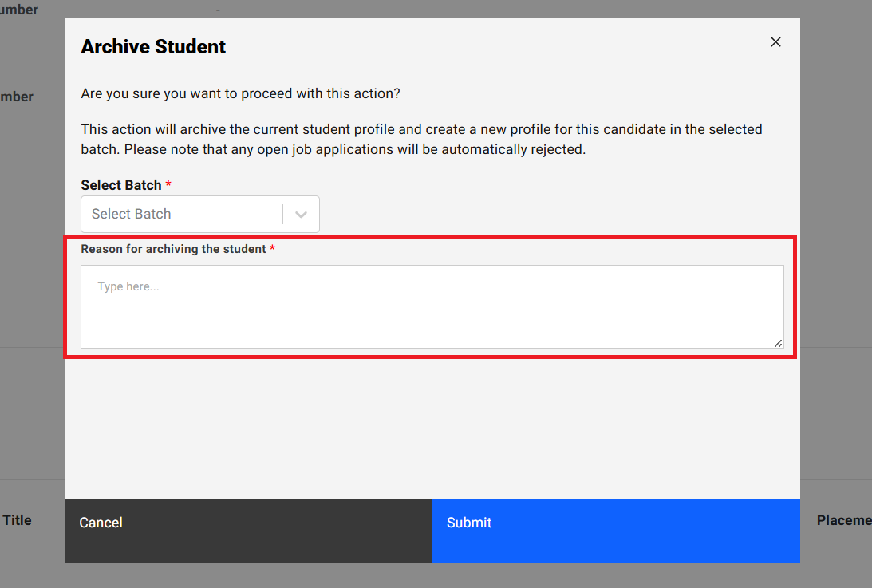
Task: Click the Archive Student dialog heading
Action: (x=153, y=47)
